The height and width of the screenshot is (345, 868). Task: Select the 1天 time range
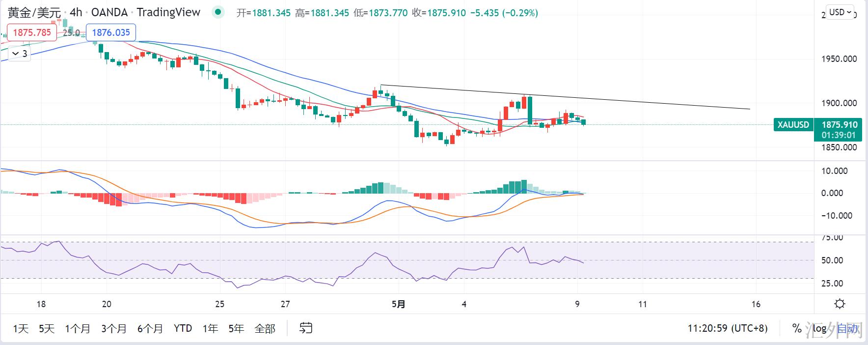click(x=21, y=328)
